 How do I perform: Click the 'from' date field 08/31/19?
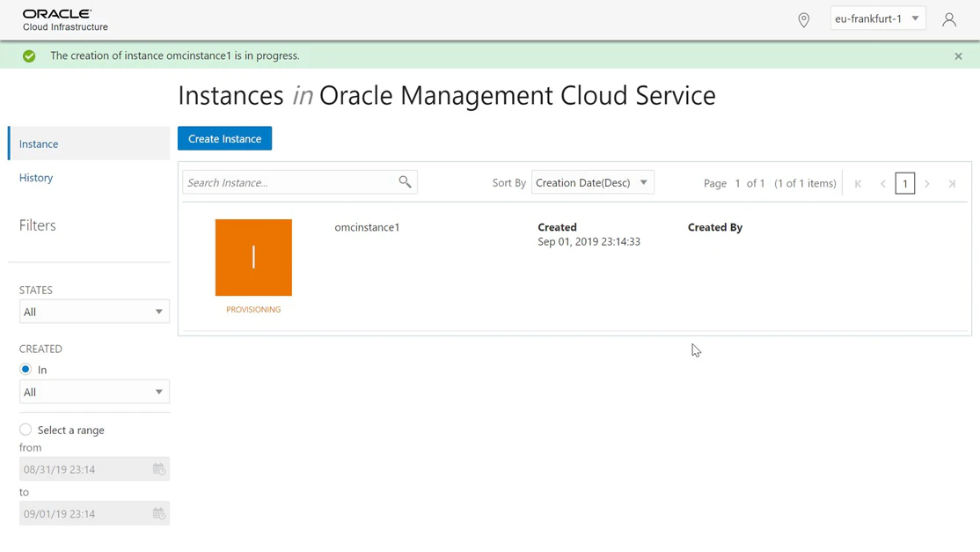(x=94, y=469)
